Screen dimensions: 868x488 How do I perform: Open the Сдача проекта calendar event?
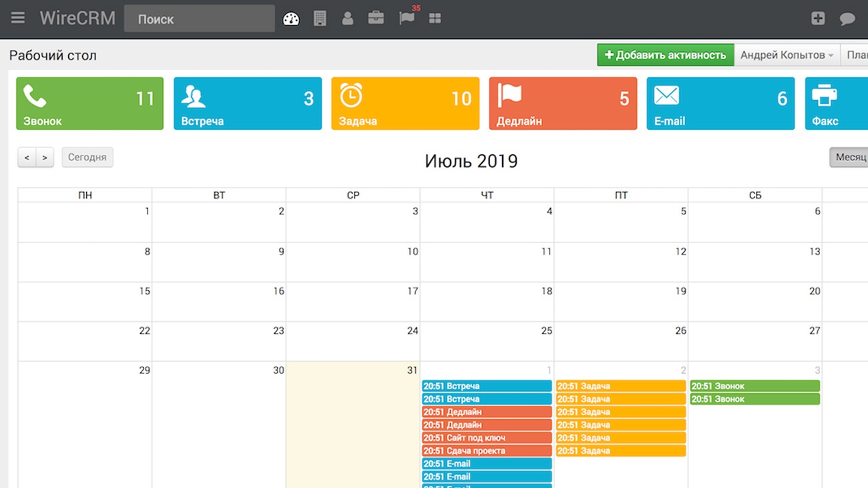pos(487,451)
